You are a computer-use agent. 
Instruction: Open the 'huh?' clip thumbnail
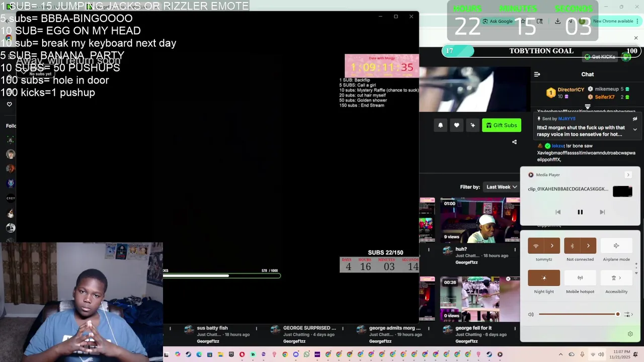pyautogui.click(x=480, y=220)
